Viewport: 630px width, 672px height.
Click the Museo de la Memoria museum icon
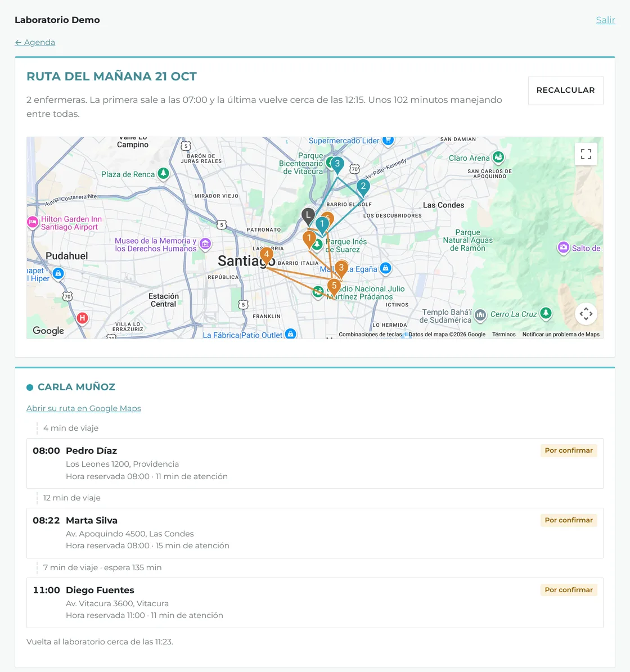click(205, 244)
